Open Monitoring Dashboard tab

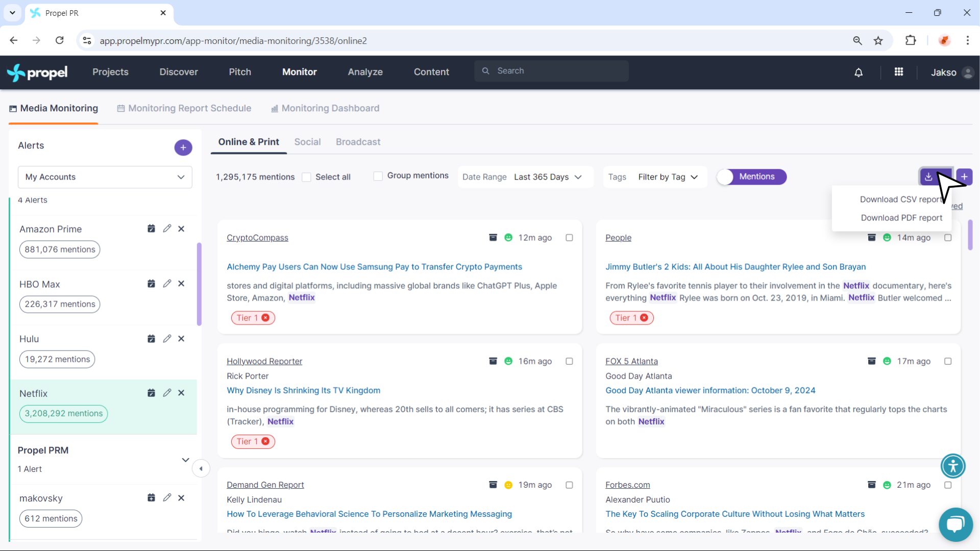click(x=325, y=108)
